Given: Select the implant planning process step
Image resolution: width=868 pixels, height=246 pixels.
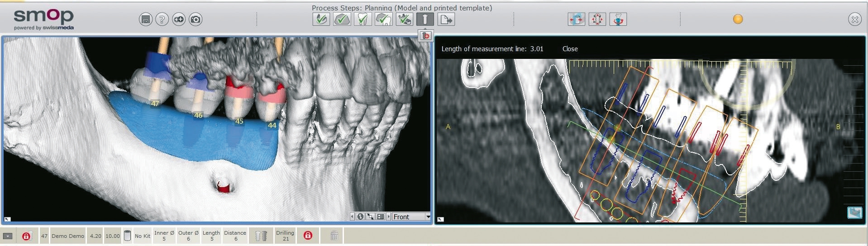Looking at the screenshot, I should click(425, 19).
